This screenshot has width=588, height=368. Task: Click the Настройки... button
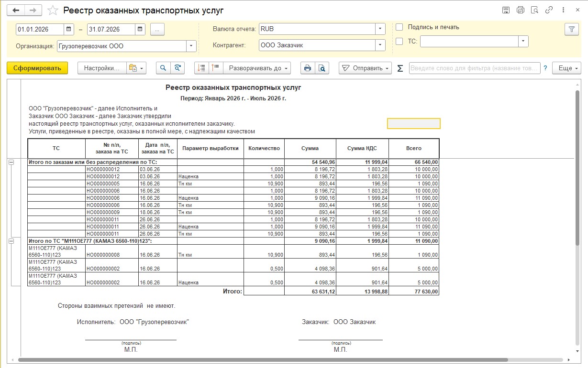point(101,68)
